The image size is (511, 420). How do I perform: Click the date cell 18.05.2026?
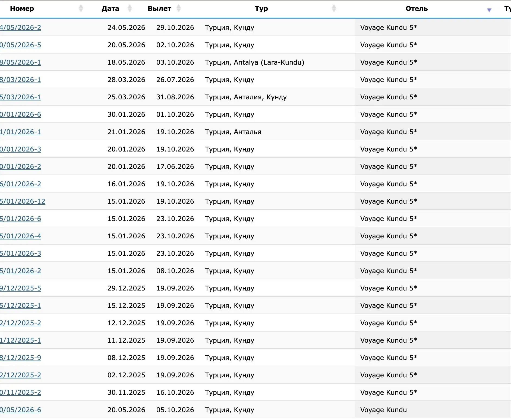pyautogui.click(x=126, y=62)
